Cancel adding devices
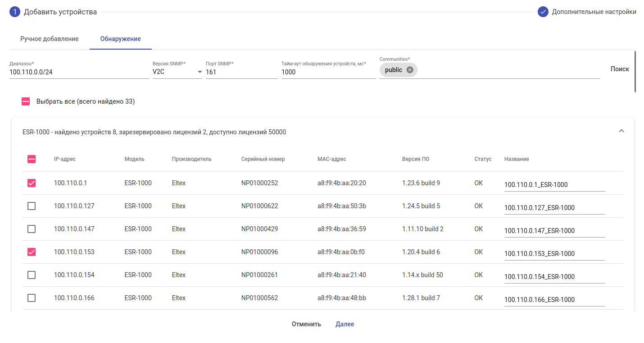 click(306, 324)
